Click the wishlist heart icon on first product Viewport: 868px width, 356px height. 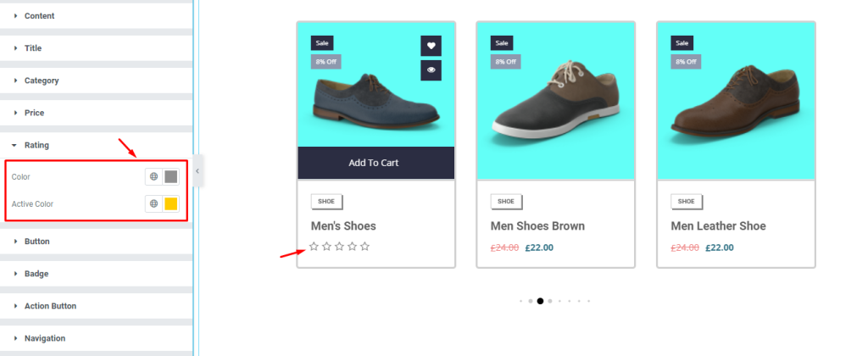[x=431, y=46]
